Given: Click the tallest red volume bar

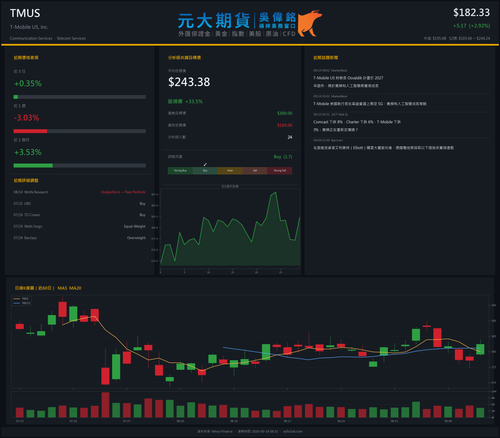Looking at the screenshot, I should 105,405.
